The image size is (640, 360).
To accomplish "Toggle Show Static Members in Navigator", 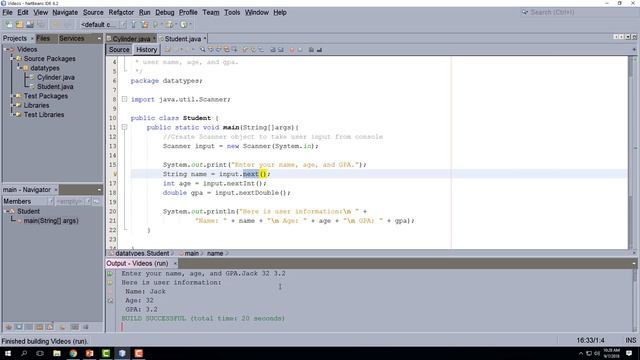I will [29, 327].
